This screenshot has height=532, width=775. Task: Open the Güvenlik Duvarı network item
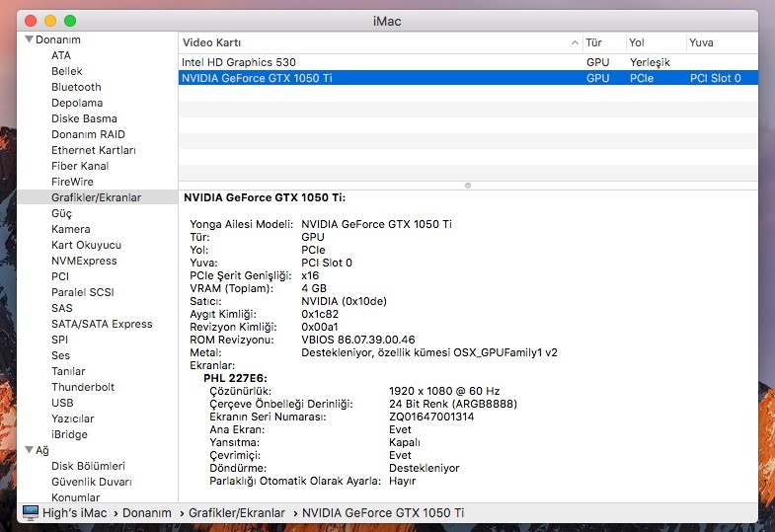tap(91, 482)
